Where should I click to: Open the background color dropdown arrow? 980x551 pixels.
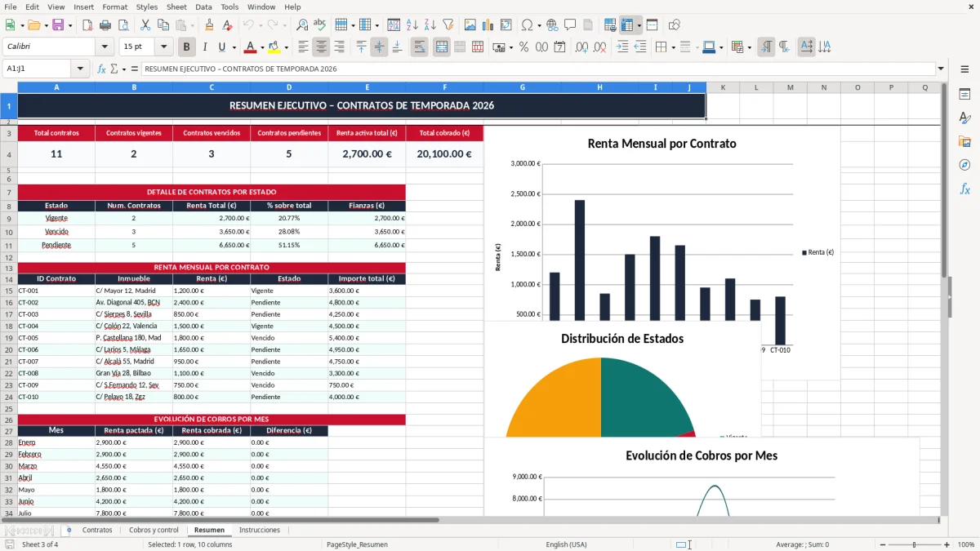click(x=285, y=47)
